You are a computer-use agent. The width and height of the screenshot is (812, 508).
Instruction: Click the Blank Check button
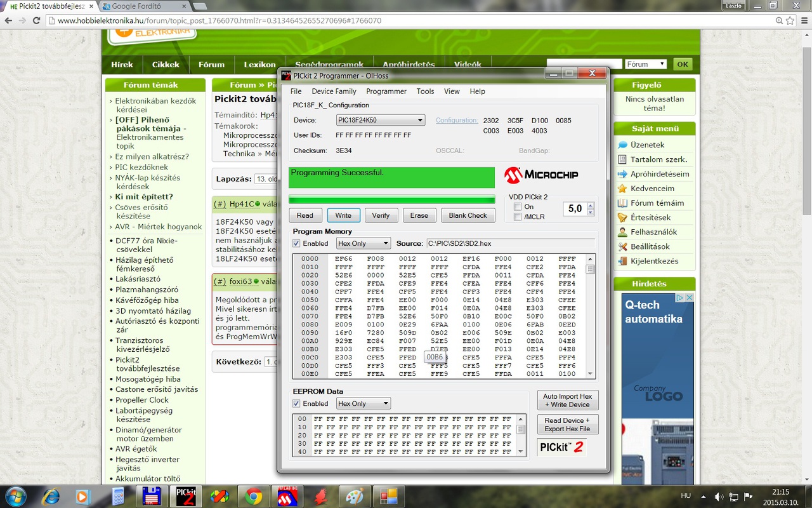[x=468, y=215]
